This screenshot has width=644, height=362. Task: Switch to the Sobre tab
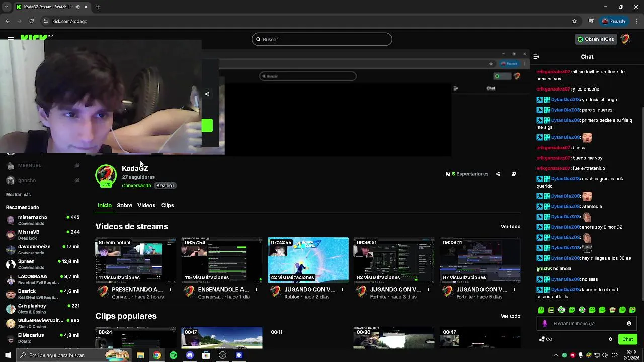(124, 205)
